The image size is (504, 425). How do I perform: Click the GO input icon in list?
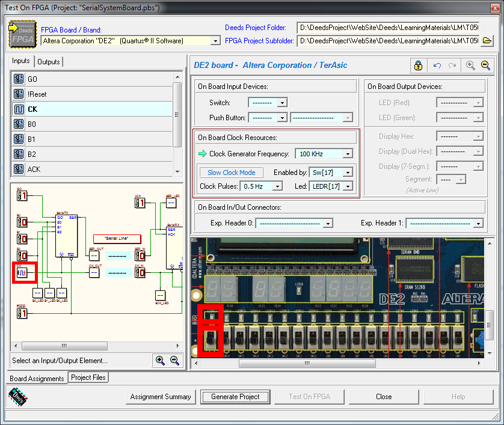click(19, 79)
